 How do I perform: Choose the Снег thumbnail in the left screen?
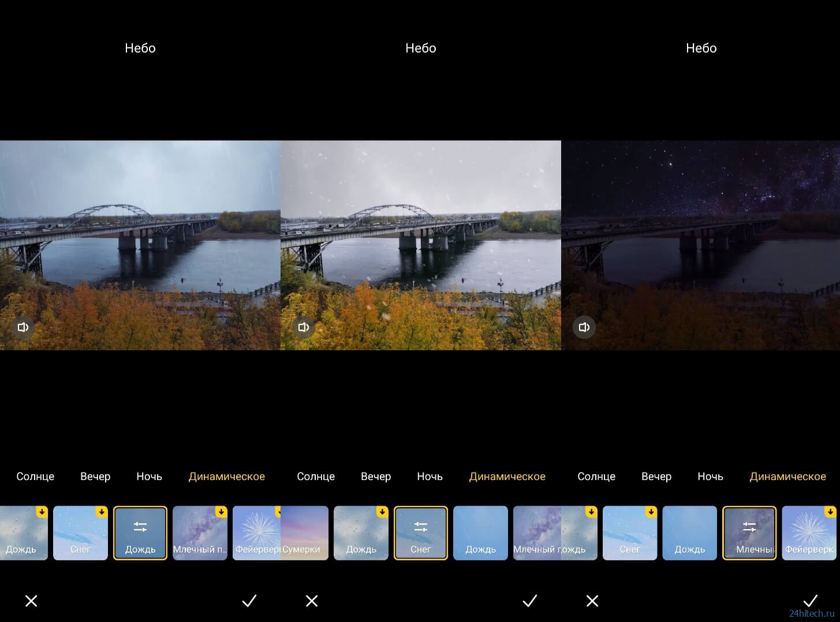(80, 533)
